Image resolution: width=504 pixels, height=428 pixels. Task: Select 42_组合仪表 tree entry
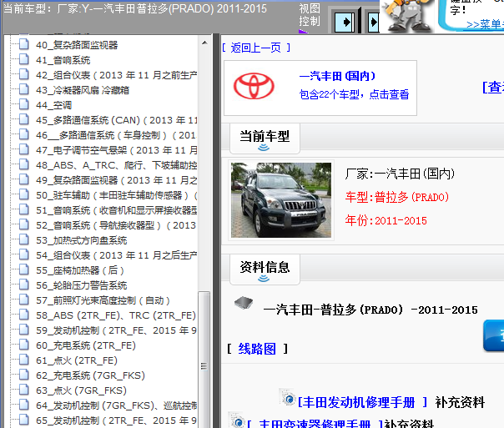pyautogui.click(x=116, y=75)
